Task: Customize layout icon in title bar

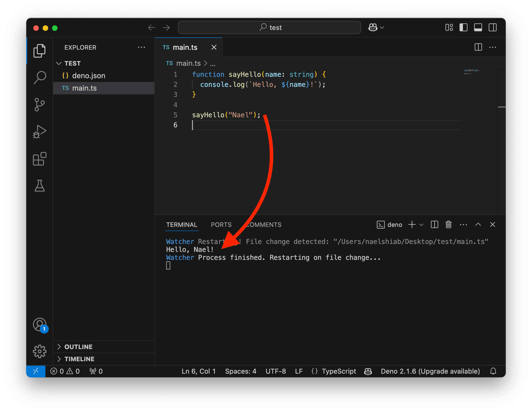Action: 449,27
